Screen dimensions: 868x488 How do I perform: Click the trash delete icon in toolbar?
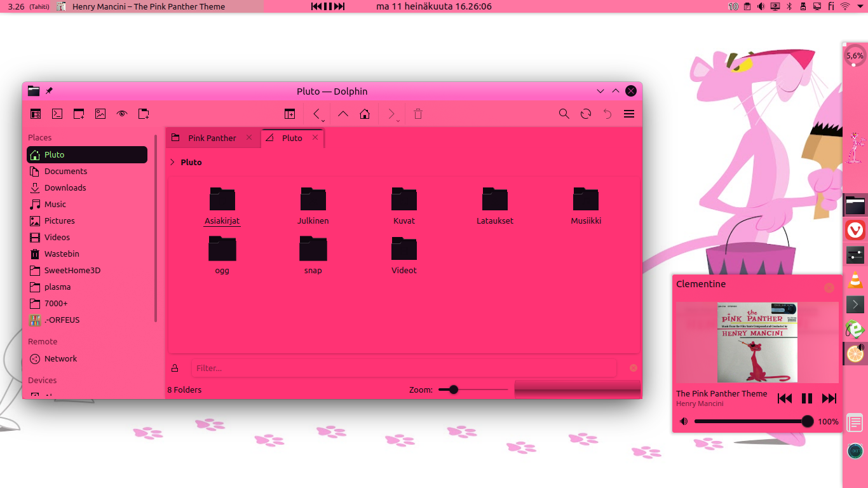click(418, 114)
